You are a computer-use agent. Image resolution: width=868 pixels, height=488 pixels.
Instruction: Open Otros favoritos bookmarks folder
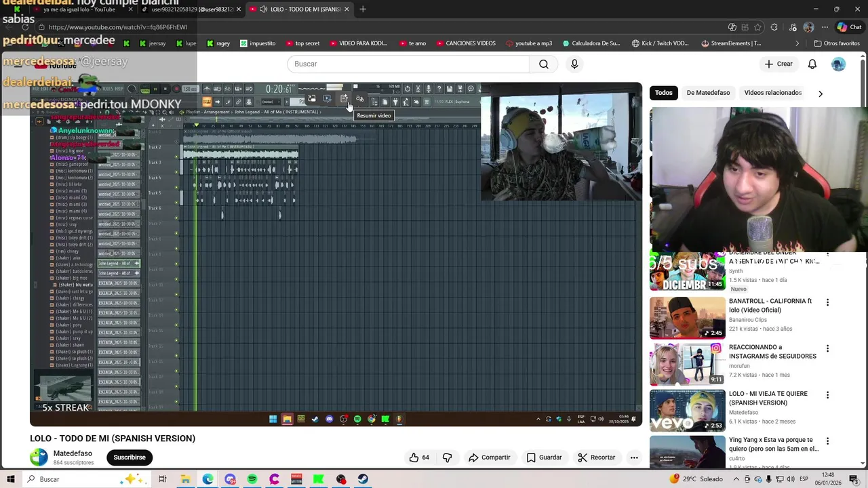click(x=837, y=43)
